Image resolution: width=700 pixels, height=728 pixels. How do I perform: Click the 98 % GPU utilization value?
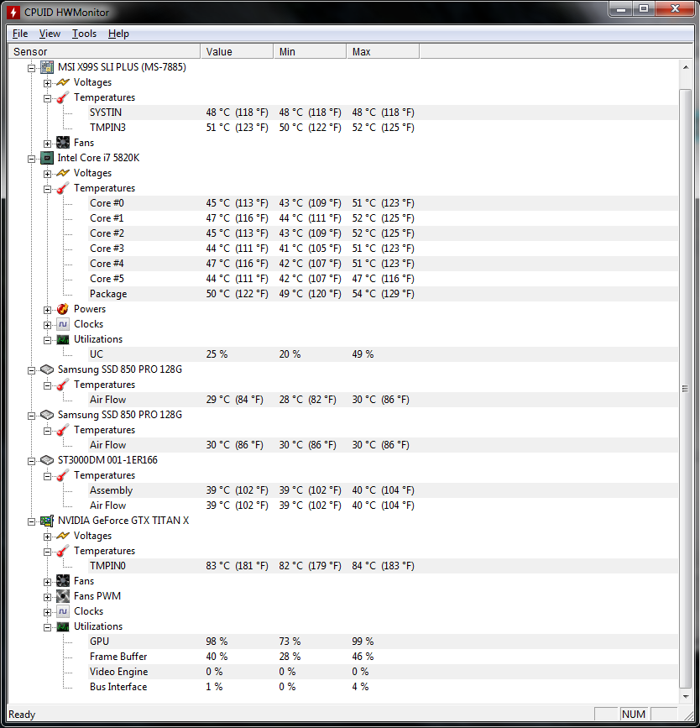click(217, 642)
